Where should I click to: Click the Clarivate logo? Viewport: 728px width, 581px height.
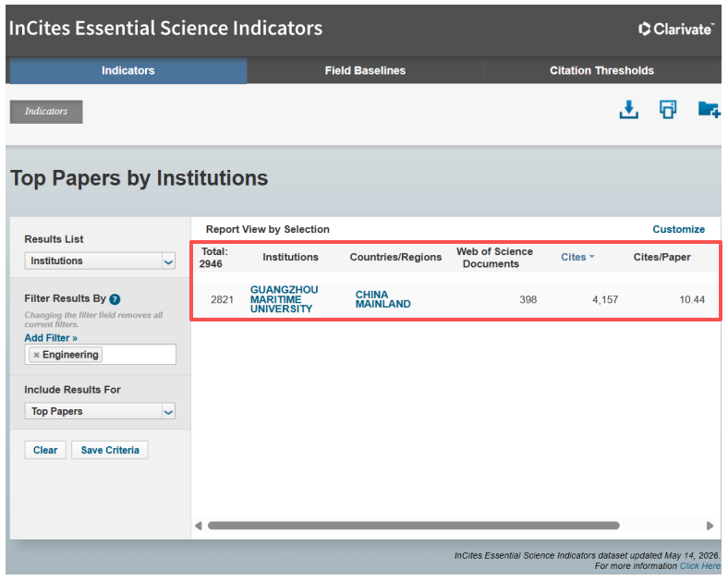(x=676, y=29)
